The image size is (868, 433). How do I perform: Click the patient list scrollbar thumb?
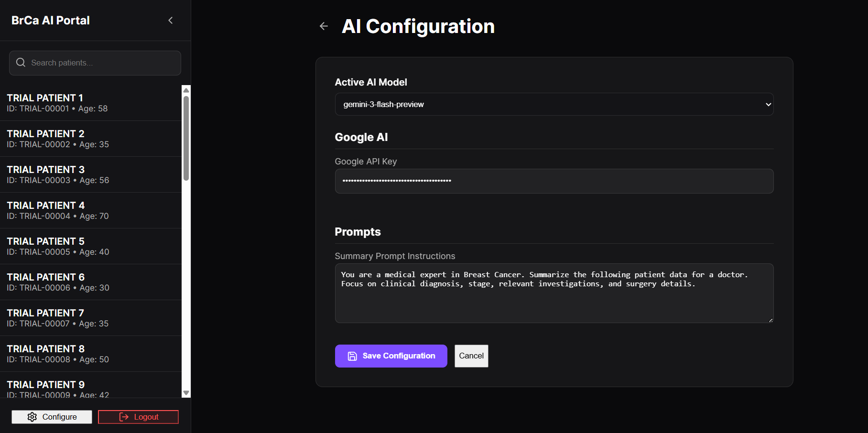[186, 139]
